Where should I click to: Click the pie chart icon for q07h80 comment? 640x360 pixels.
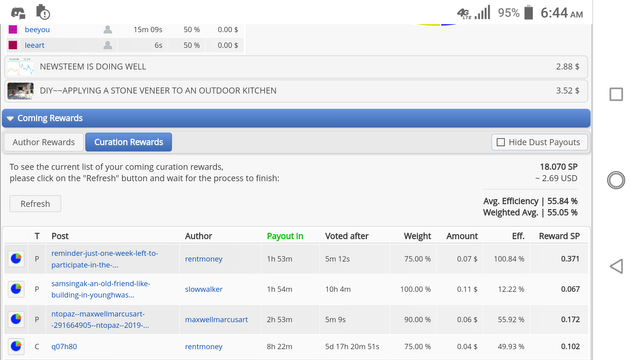coord(16,346)
